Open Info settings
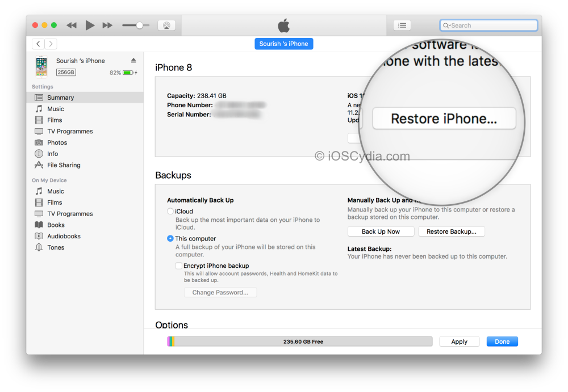The width and height of the screenshot is (568, 392). pyautogui.click(x=85, y=154)
